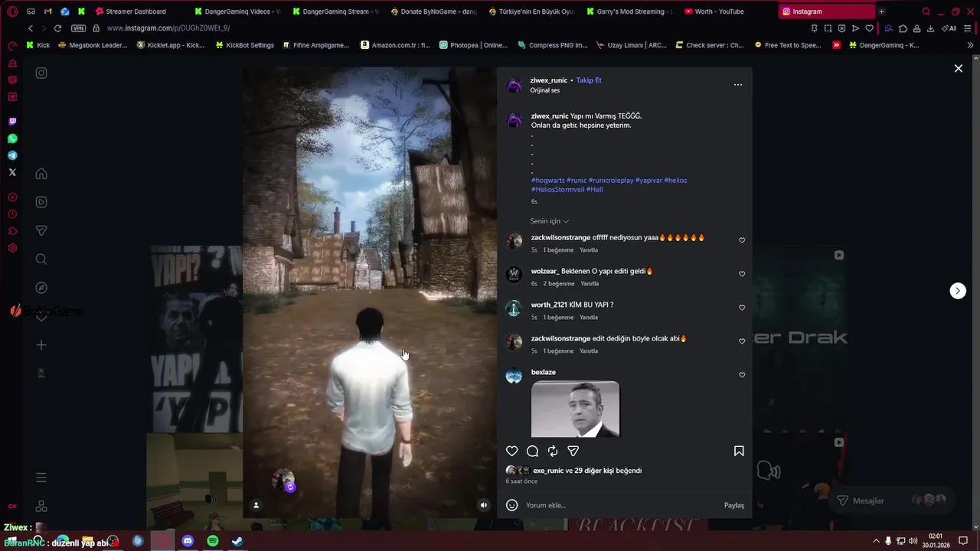This screenshot has height=551, width=980.
Task: Open X (Twitter) icon in Opera sidebar
Action: point(12,172)
